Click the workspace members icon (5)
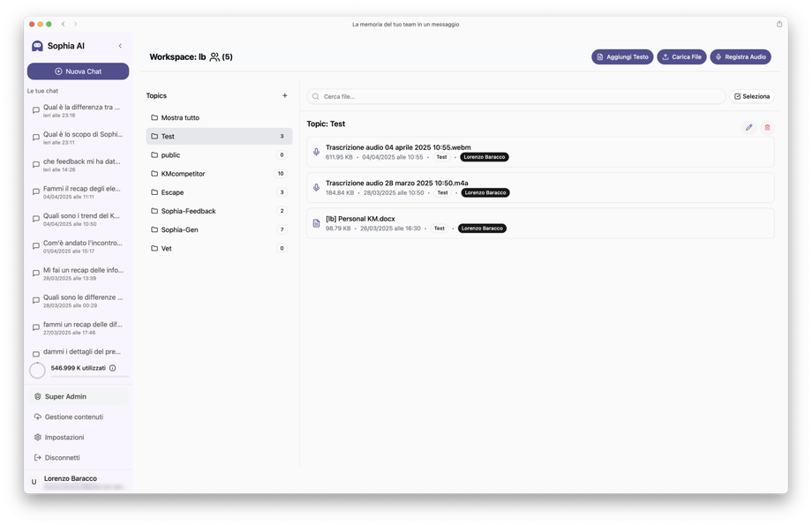812x525 pixels. [x=214, y=57]
